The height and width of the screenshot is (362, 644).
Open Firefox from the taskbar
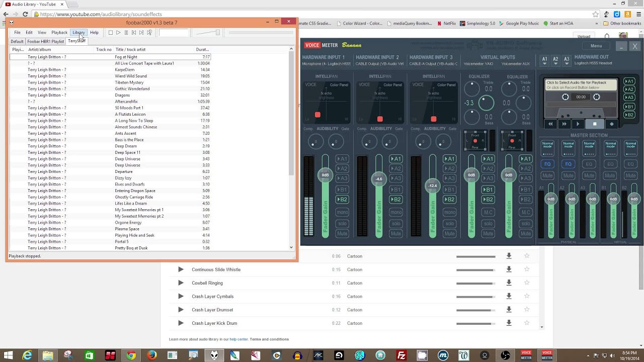coord(152,355)
